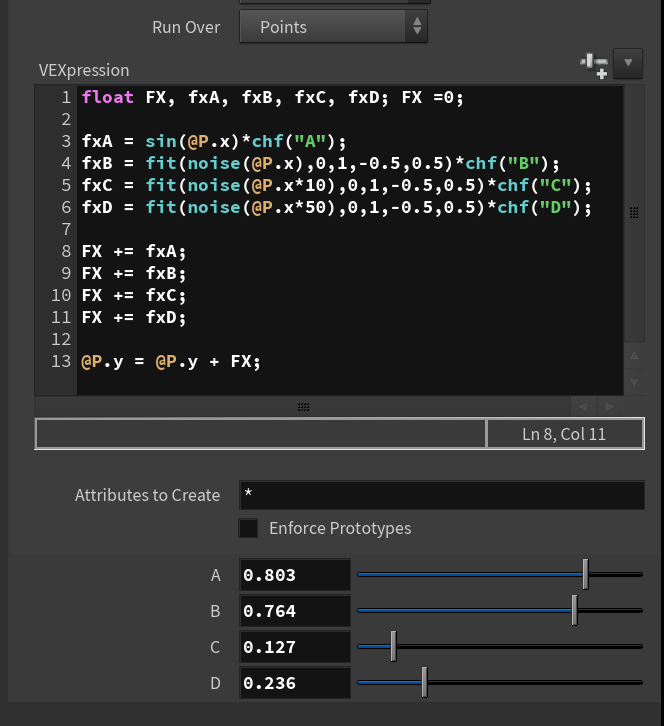The image size is (664, 726).
Task: Click the 'FX += fxB;' code line
Action: click(134, 273)
